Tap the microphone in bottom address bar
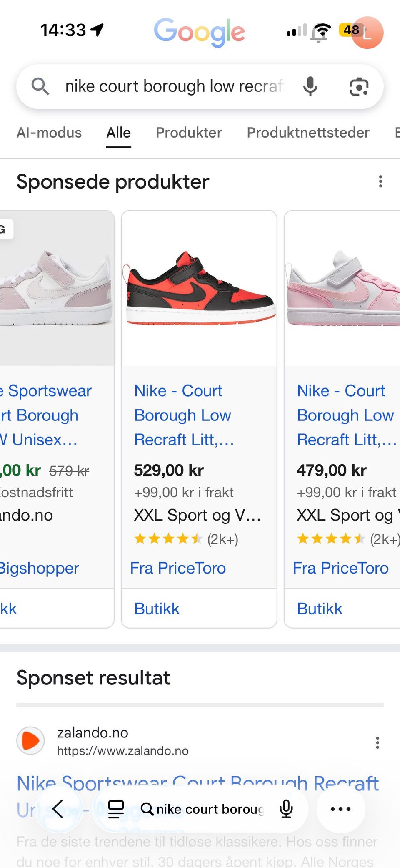Image resolution: width=400 pixels, height=868 pixels. click(286, 809)
